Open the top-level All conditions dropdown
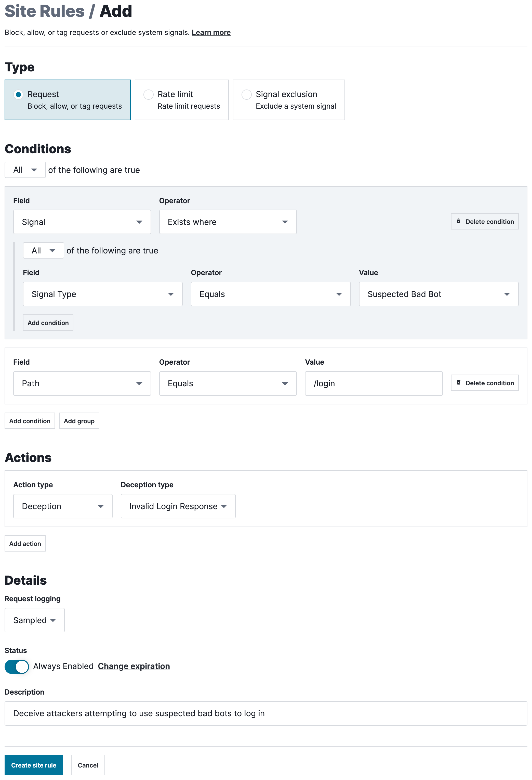The width and height of the screenshot is (532, 780). (25, 170)
